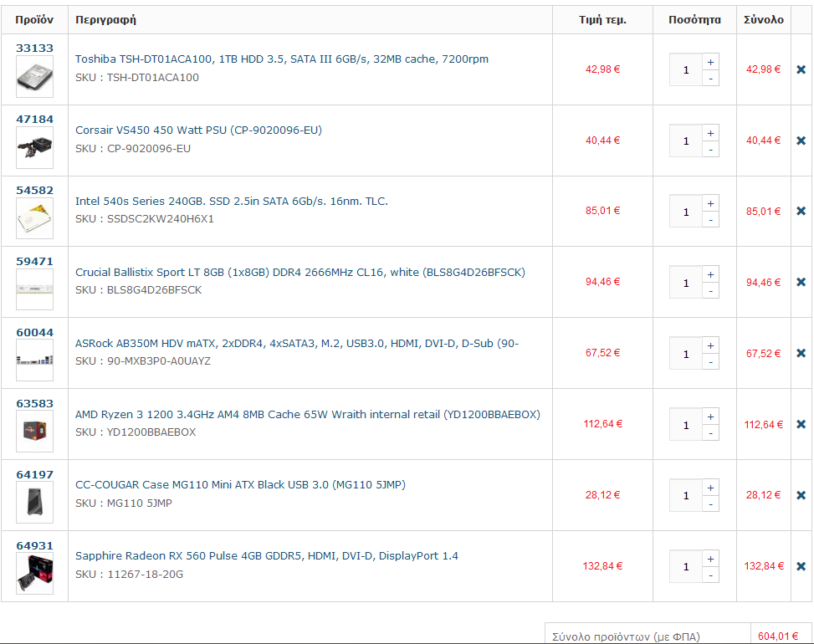Click product code 33133
The image size is (814, 644).
pyautogui.click(x=35, y=49)
